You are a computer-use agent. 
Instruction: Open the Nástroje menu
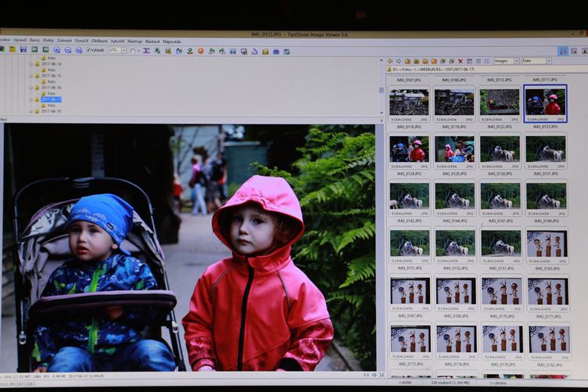[134, 41]
